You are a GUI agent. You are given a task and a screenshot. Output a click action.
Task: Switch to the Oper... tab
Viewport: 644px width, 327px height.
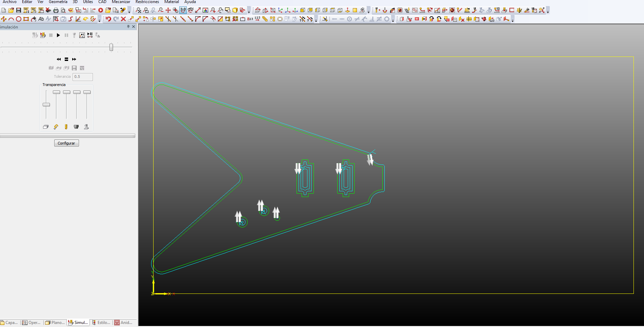(x=32, y=323)
